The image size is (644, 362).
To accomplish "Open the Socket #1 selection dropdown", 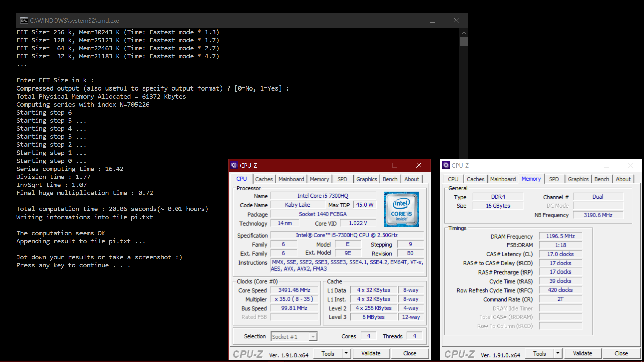I will click(x=313, y=336).
